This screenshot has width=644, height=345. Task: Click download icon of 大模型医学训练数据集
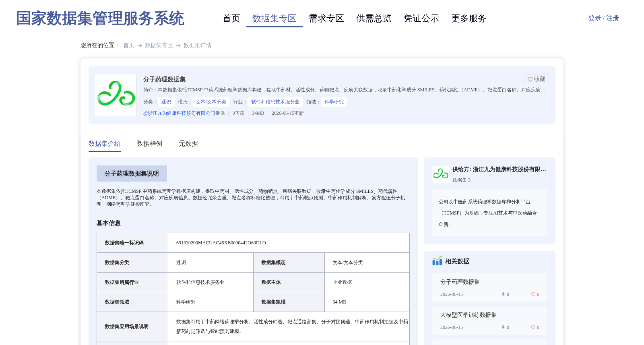click(503, 327)
